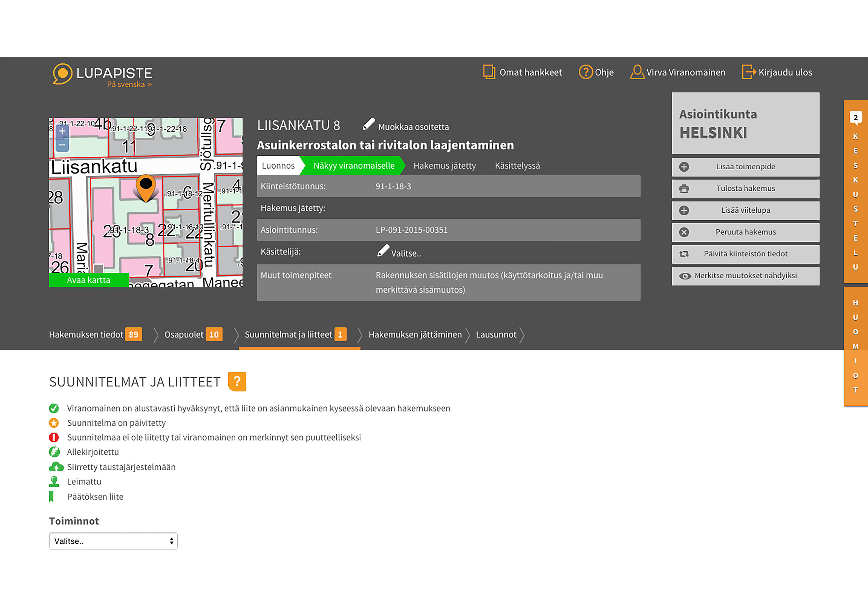Expand the Huomiot side panel
Screen dimensions: 868x614
click(855, 346)
